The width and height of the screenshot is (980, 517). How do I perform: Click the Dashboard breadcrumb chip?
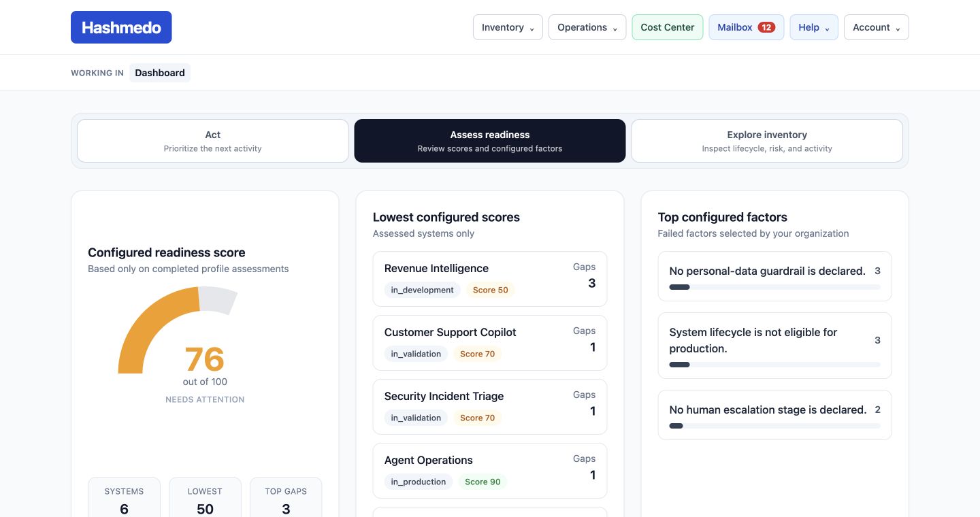point(160,73)
